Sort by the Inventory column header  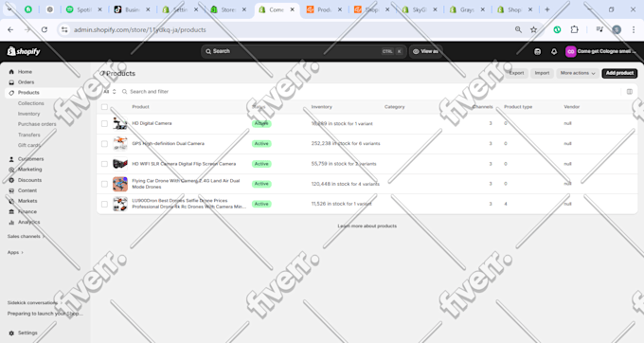[x=322, y=107]
